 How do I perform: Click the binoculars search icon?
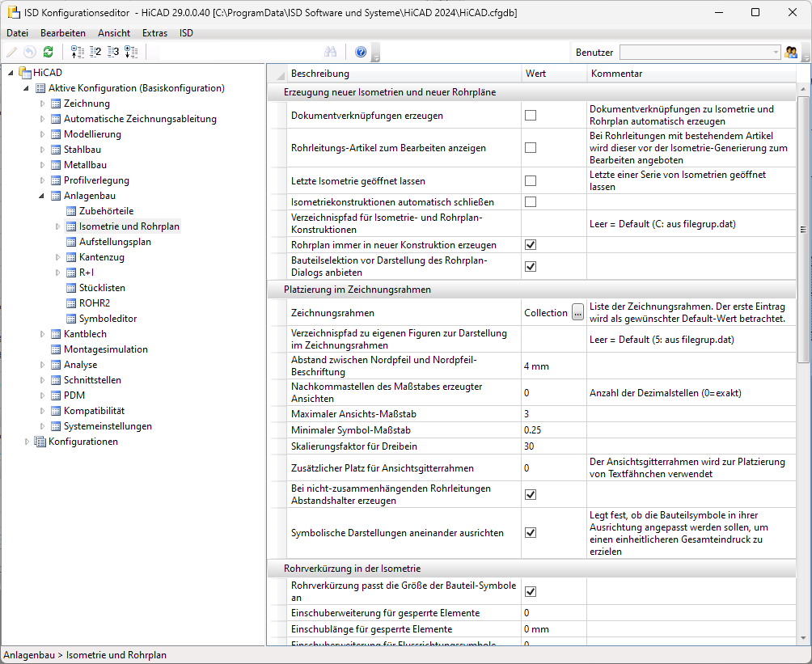click(331, 52)
